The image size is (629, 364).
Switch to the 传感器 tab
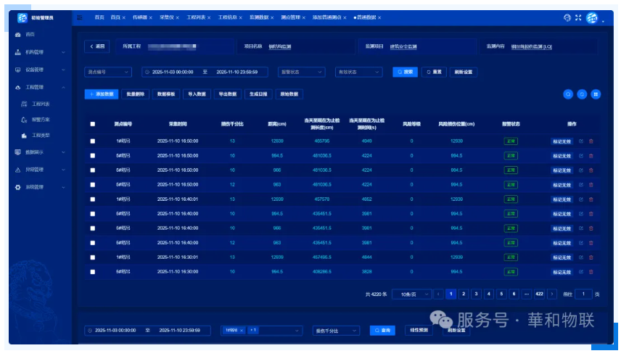pos(141,17)
